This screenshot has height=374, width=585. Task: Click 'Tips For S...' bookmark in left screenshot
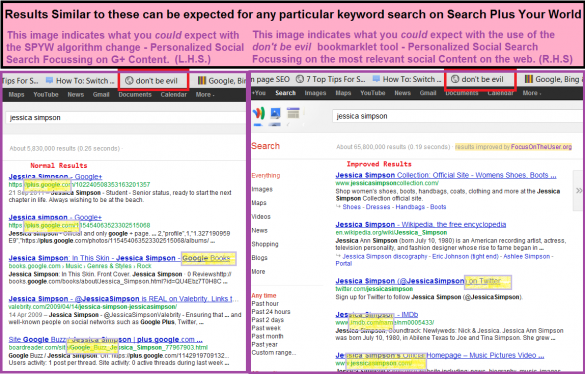pyautogui.click(x=21, y=81)
